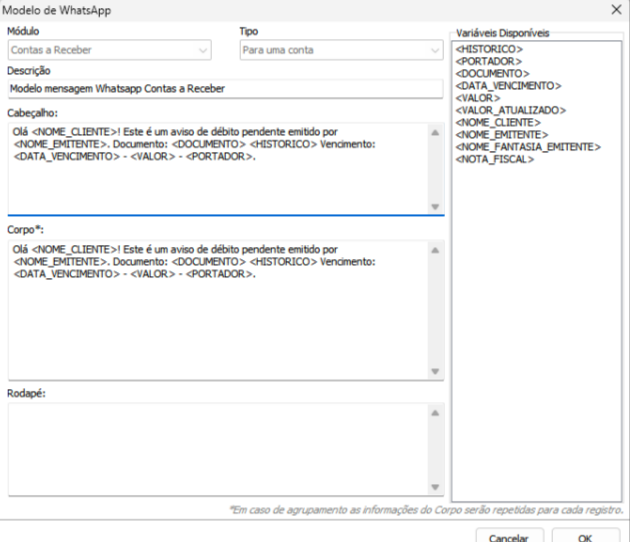Click inside the Corpo text area
630x542 pixels.
pos(215,310)
